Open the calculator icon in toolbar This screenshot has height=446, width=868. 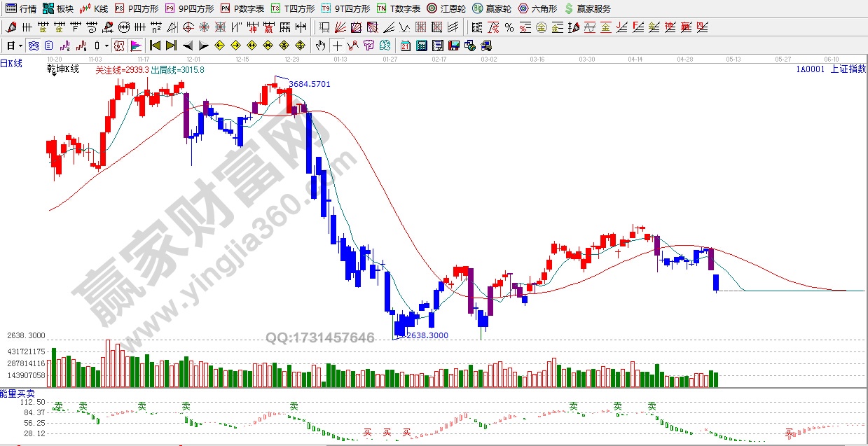(421, 46)
